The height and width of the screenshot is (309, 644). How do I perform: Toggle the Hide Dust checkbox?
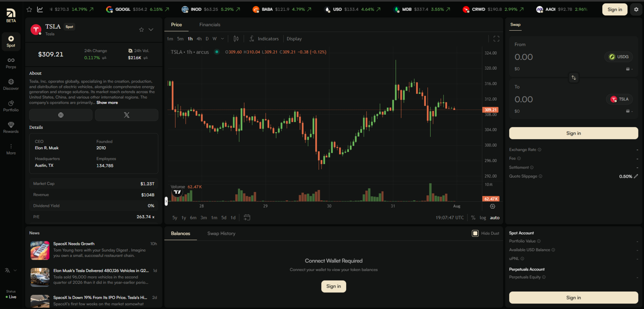(x=475, y=233)
